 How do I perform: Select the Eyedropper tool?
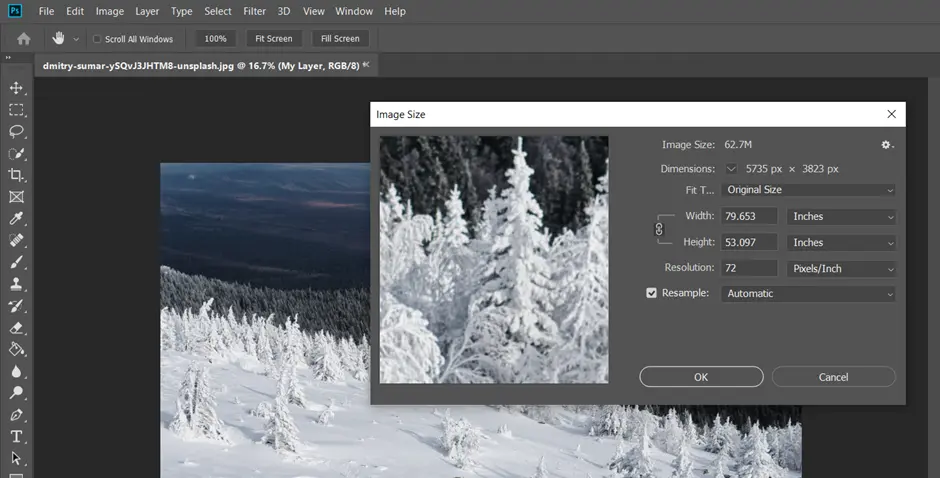click(16, 218)
